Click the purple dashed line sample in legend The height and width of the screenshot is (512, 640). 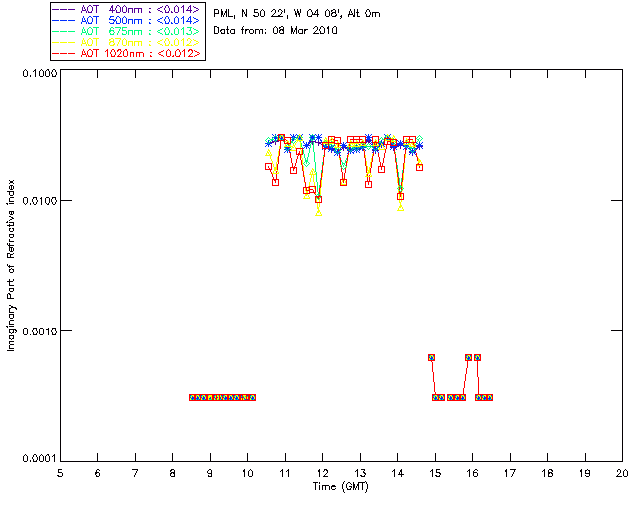pyautogui.click(x=64, y=9)
